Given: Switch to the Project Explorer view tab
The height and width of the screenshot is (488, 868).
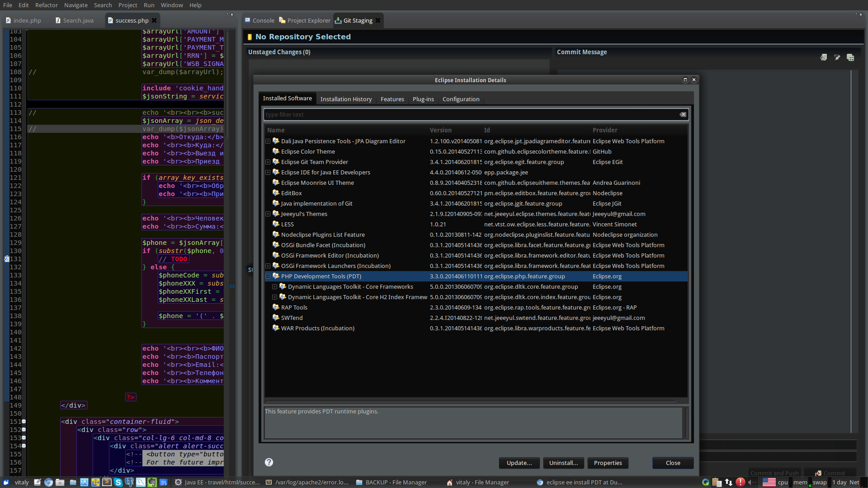Looking at the screenshot, I should (305, 20).
